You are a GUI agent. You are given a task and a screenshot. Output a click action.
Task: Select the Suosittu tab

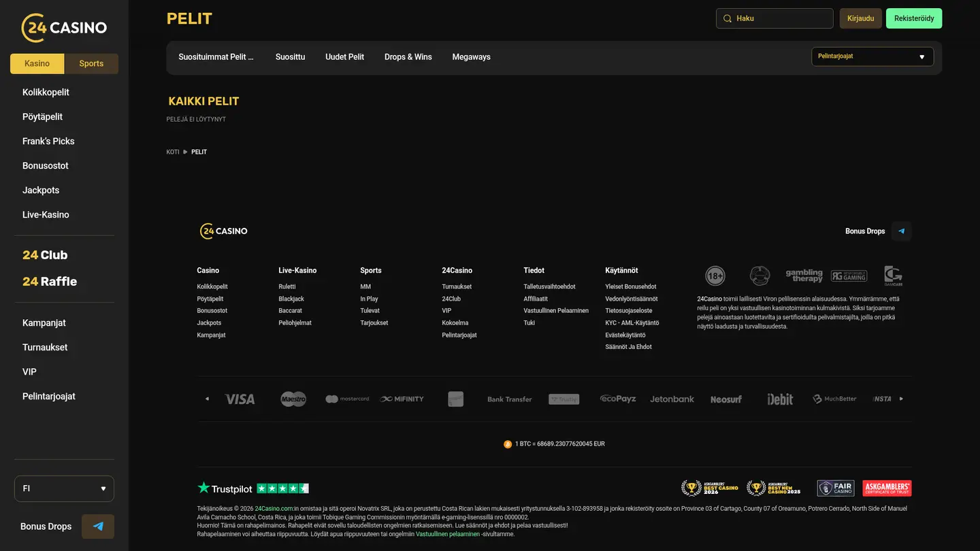point(290,57)
